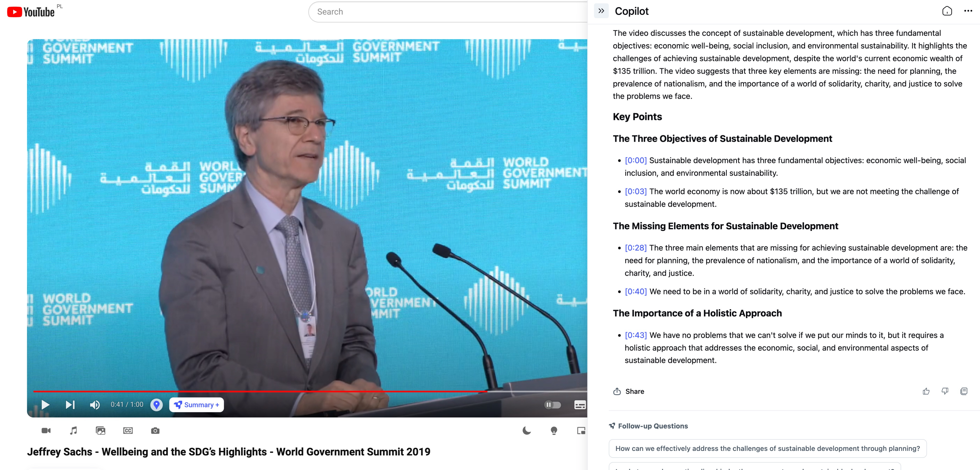Jump to timestamp [0:40]
980x470 pixels.
coord(636,291)
